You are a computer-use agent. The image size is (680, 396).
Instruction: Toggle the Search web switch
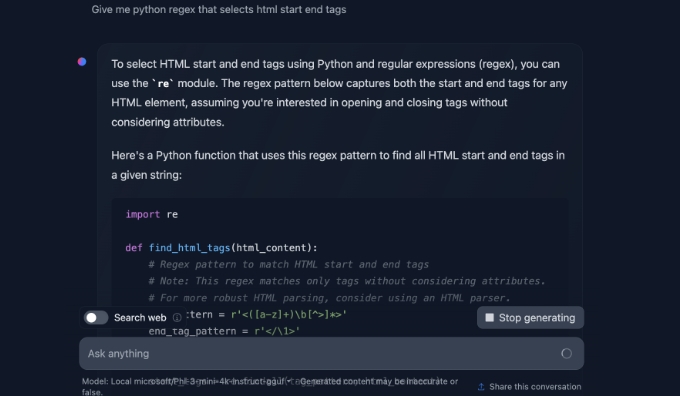[x=96, y=317]
